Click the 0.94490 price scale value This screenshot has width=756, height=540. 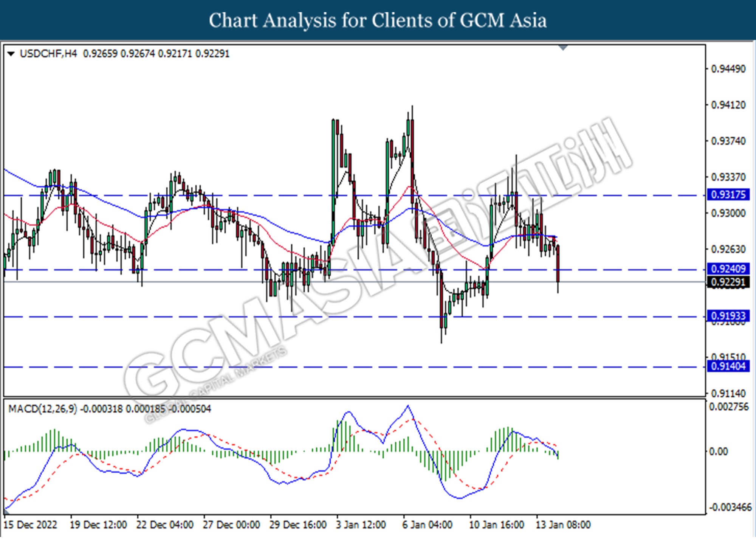pyautogui.click(x=728, y=69)
